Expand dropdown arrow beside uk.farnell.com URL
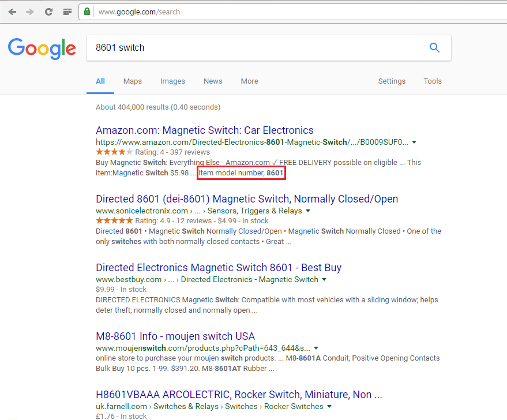The width and height of the screenshot is (507, 420). coord(329,406)
